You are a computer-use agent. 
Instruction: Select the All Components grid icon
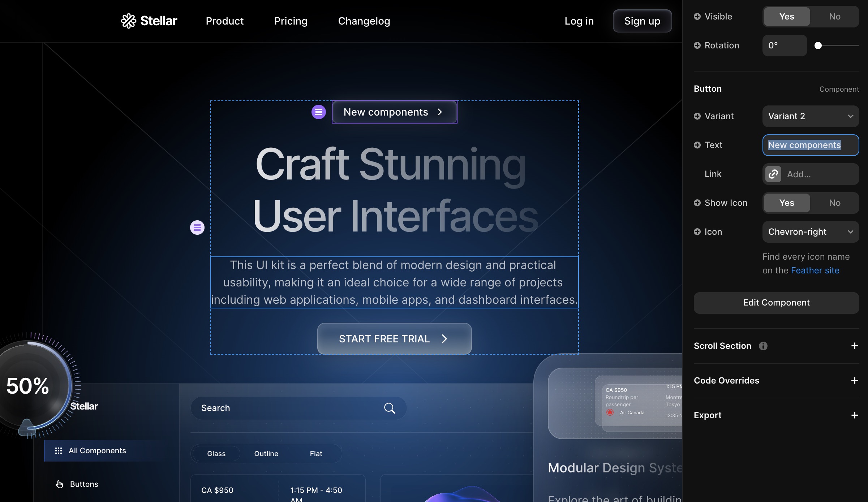click(x=59, y=450)
